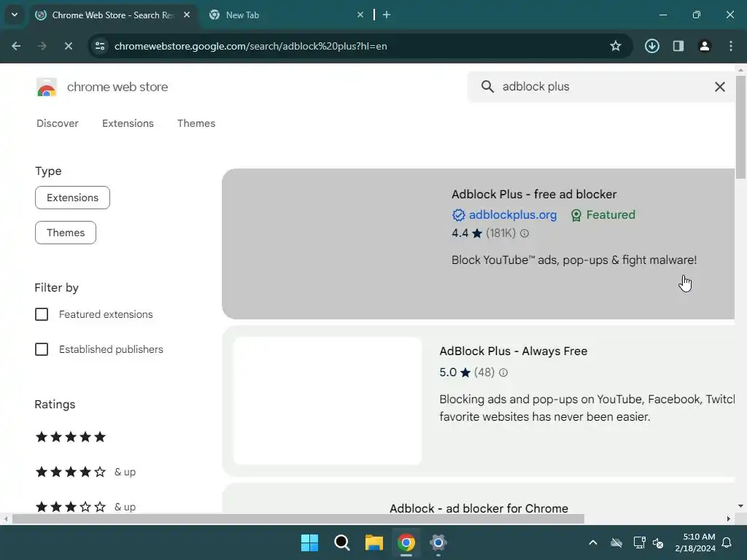Bookmark this page with the star icon
747x560 pixels.
(616, 46)
